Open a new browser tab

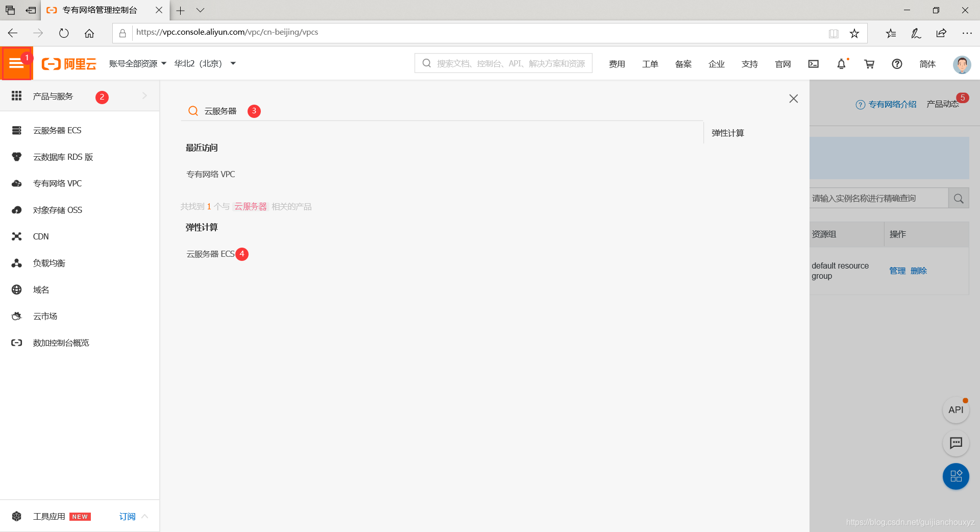[181, 10]
